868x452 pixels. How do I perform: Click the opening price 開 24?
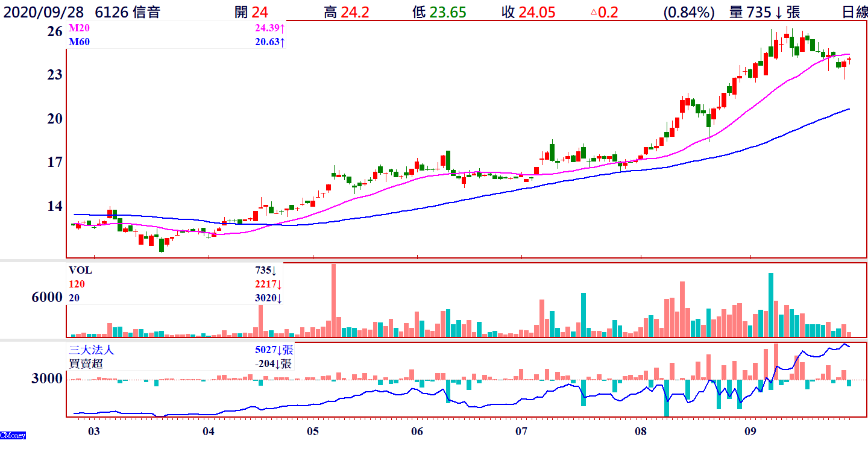pos(251,12)
